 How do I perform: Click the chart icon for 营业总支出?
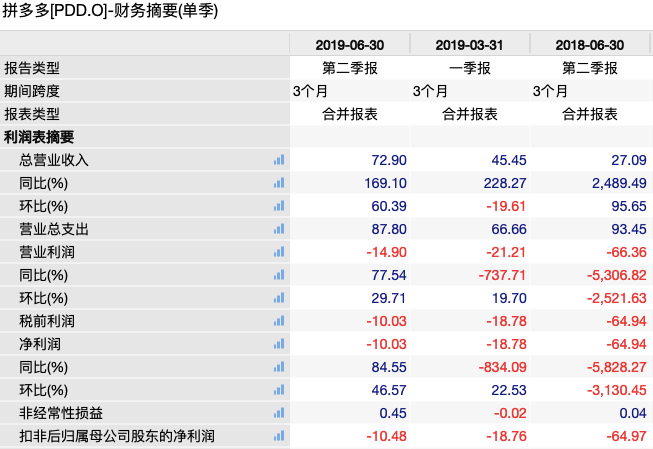(279, 229)
